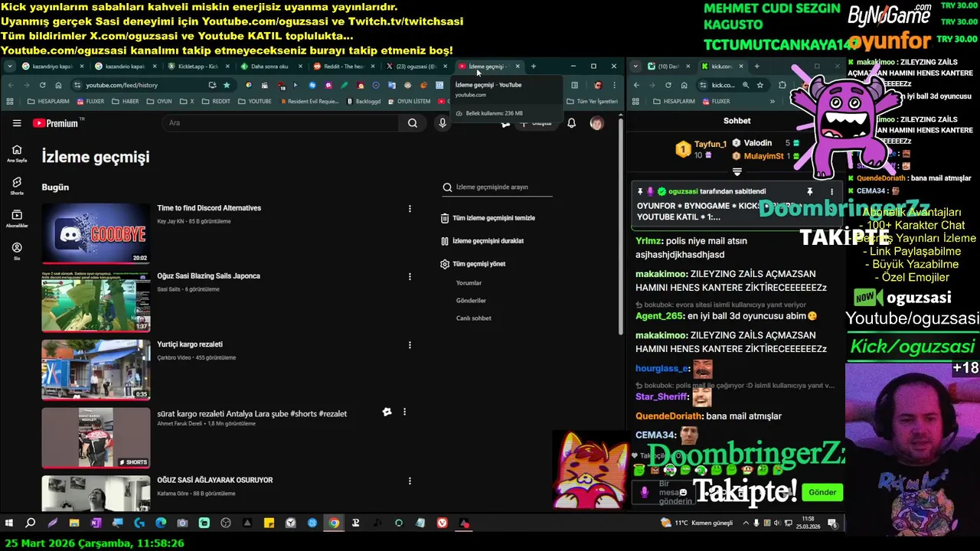Activate YouTube voice search microphone
Viewport: 980px width, 551px height.
[442, 123]
